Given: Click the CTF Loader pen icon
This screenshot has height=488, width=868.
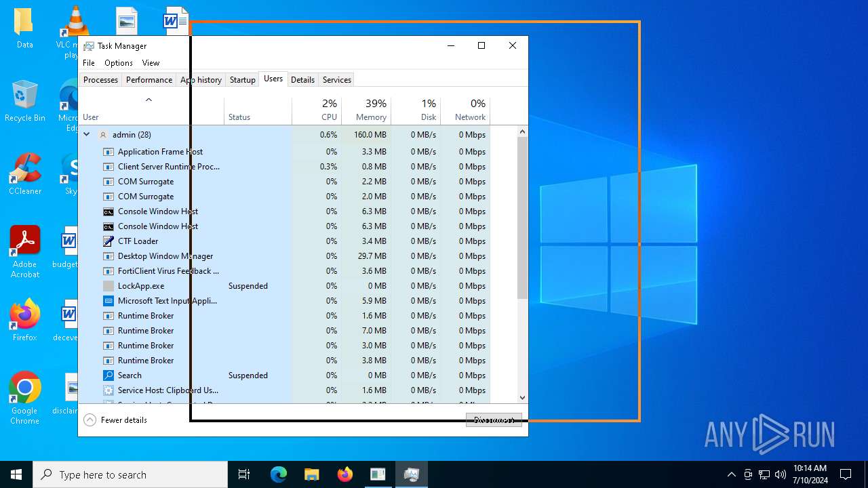Looking at the screenshot, I should pos(108,241).
